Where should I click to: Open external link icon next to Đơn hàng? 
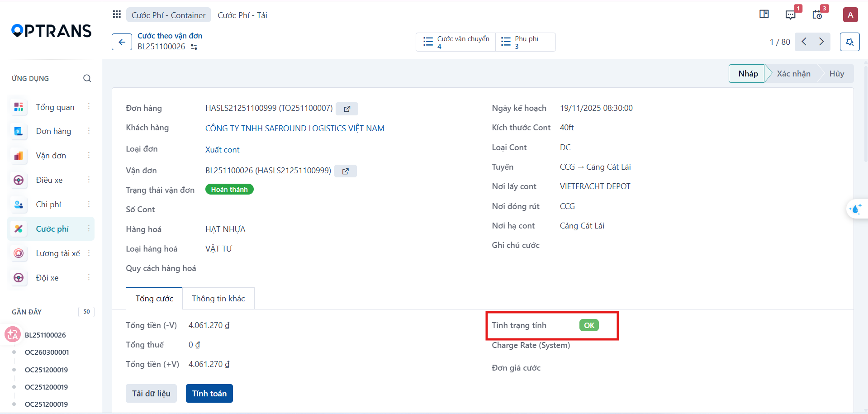pyautogui.click(x=347, y=109)
